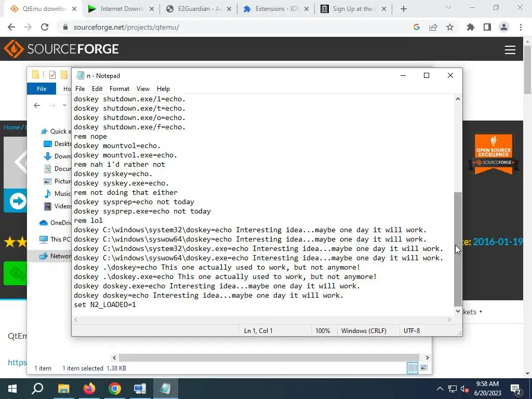Click the Open Source Excellence badge

(494, 154)
